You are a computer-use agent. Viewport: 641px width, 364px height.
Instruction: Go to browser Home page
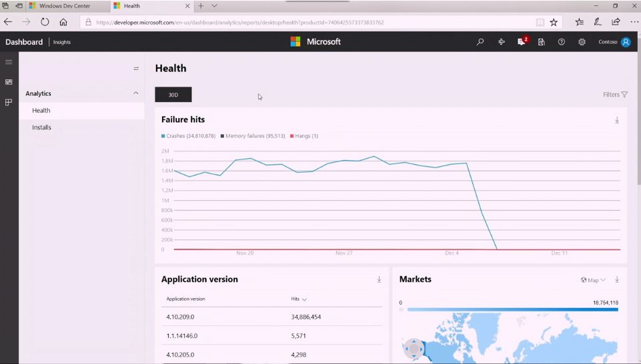[x=63, y=22]
